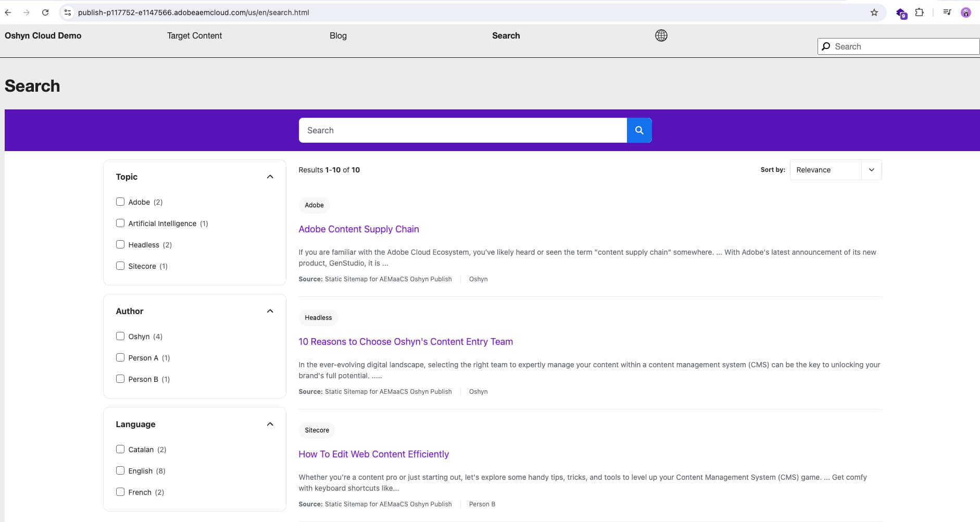Check the Adobe topic filter
The height and width of the screenshot is (522, 980).
coord(120,202)
